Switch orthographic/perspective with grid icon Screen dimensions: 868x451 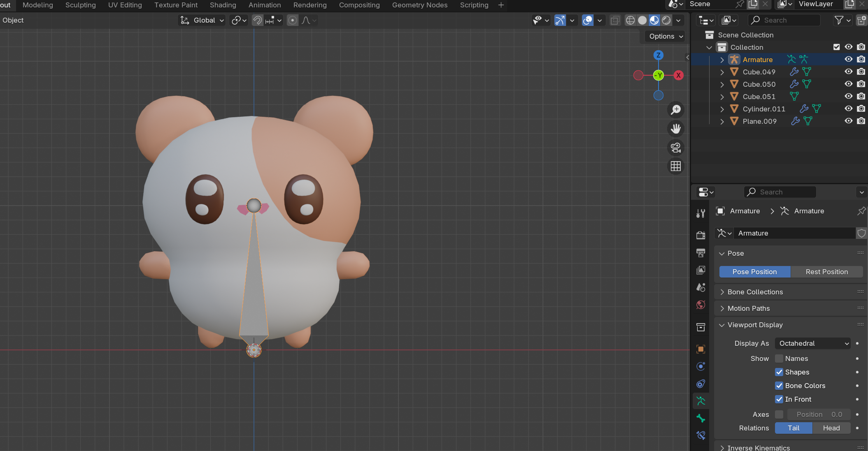(676, 167)
